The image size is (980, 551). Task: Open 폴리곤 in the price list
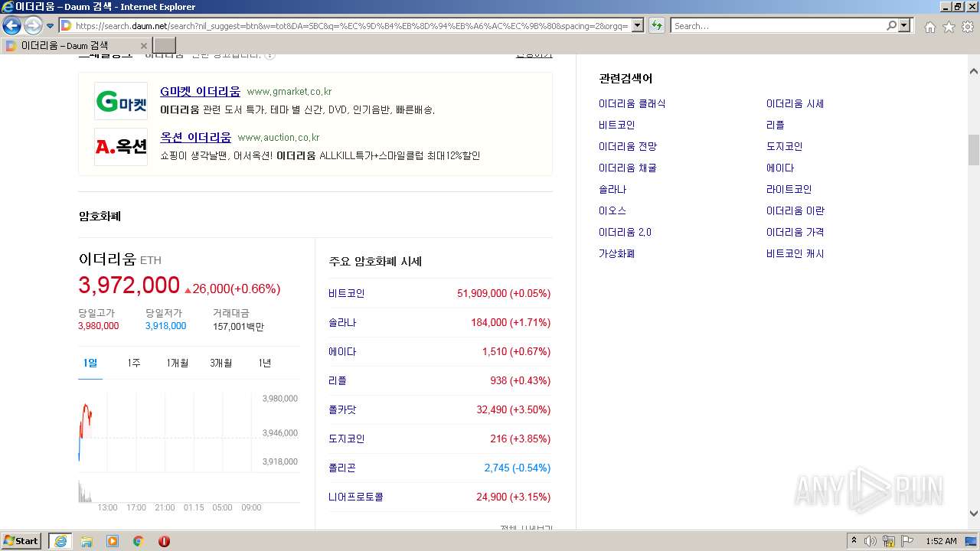tap(342, 468)
